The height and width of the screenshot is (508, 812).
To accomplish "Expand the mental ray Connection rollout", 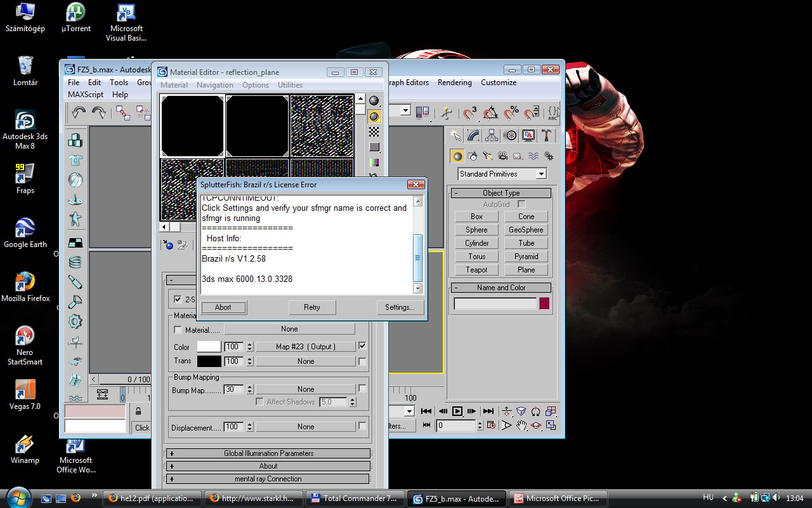I will (268, 479).
